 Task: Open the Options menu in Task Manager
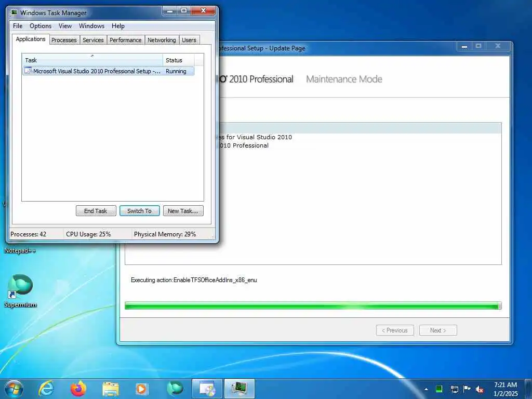pyautogui.click(x=41, y=26)
